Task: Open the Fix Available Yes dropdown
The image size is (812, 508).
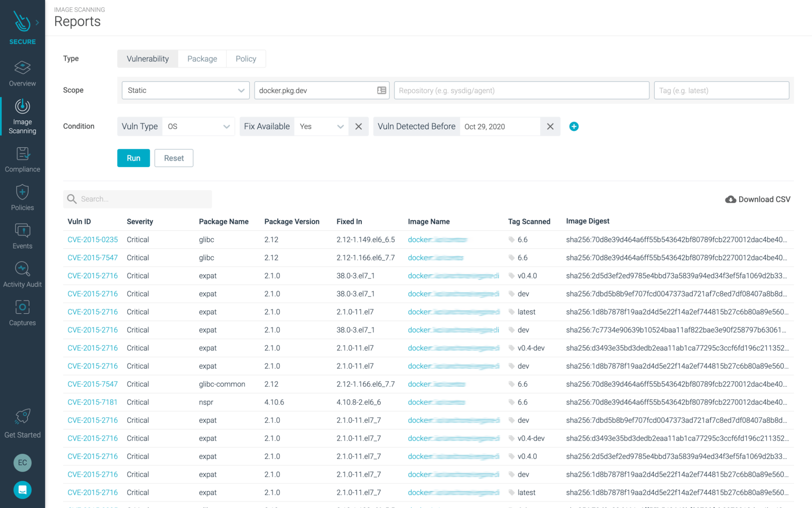Action: click(321, 126)
